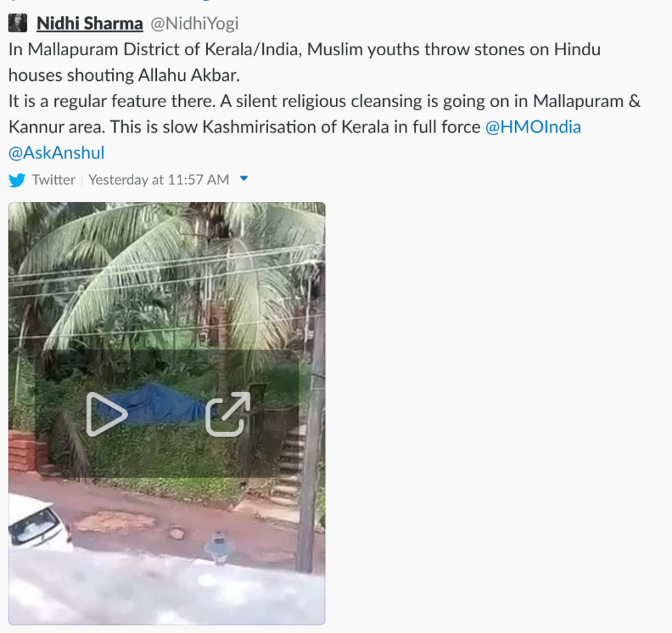Click the blue tarp between video overlay icons

tap(167, 405)
